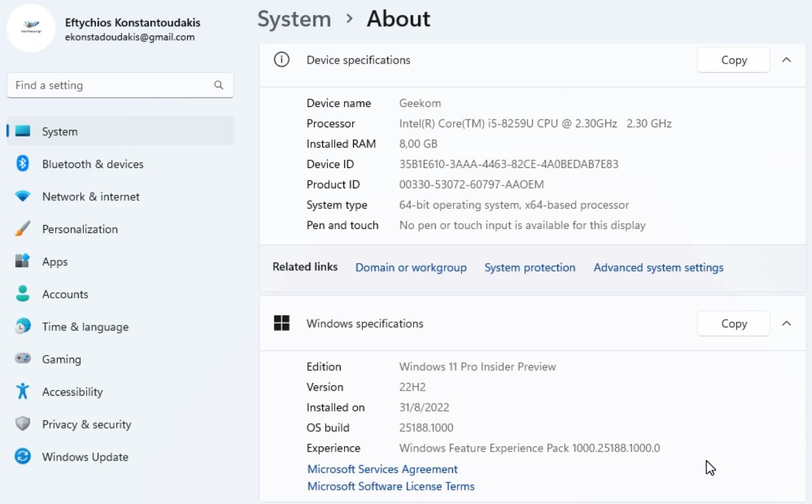Open the Domain or workgroup link
The image size is (812, 504).
(411, 267)
